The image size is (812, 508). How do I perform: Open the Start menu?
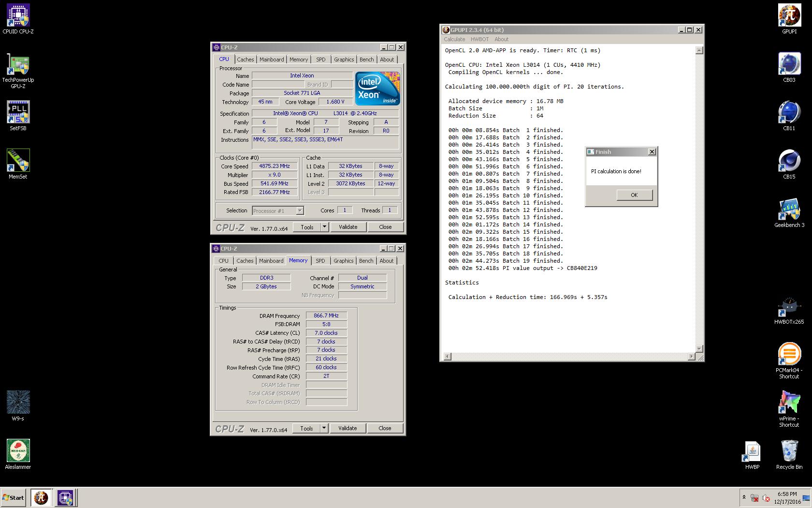(x=14, y=497)
